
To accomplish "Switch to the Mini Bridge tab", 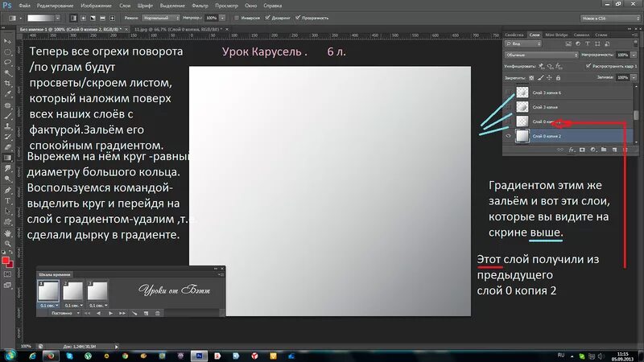I will [556, 35].
